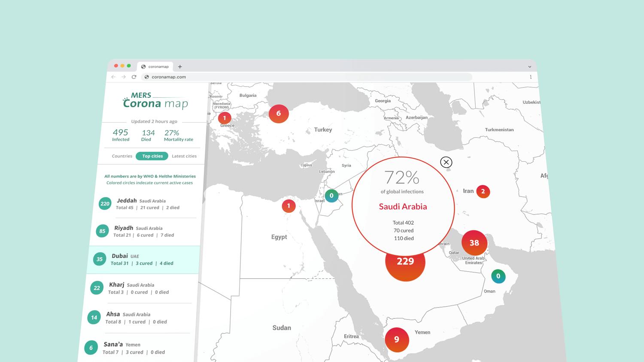
Task: Close the Saudi Arabia info popup
Action: tap(446, 162)
